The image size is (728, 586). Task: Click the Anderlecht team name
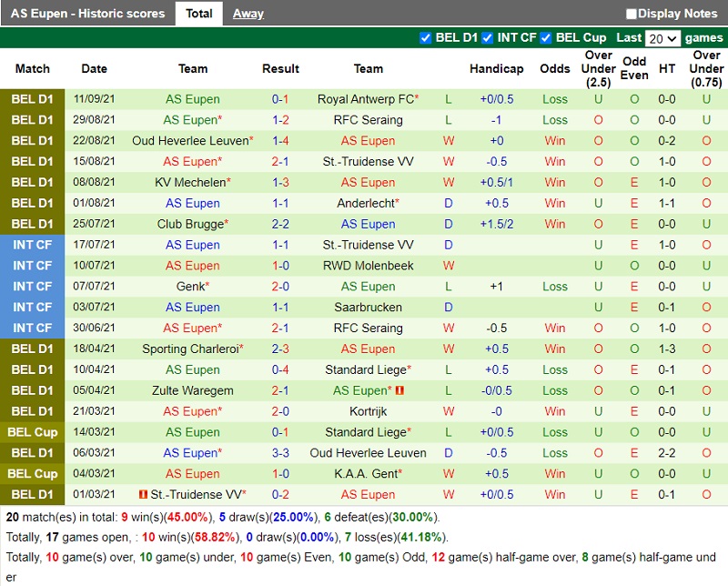(x=366, y=204)
